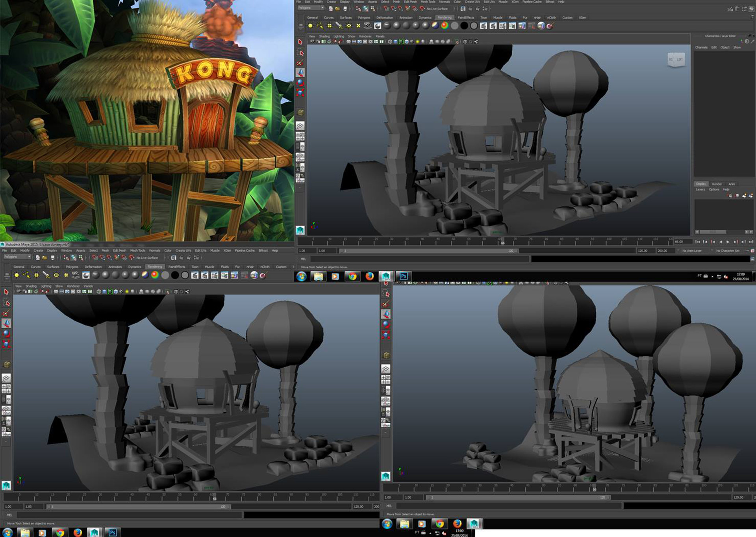
Task: Toggle wireframe on shaded in top viewport toolbar
Action: click(407, 41)
